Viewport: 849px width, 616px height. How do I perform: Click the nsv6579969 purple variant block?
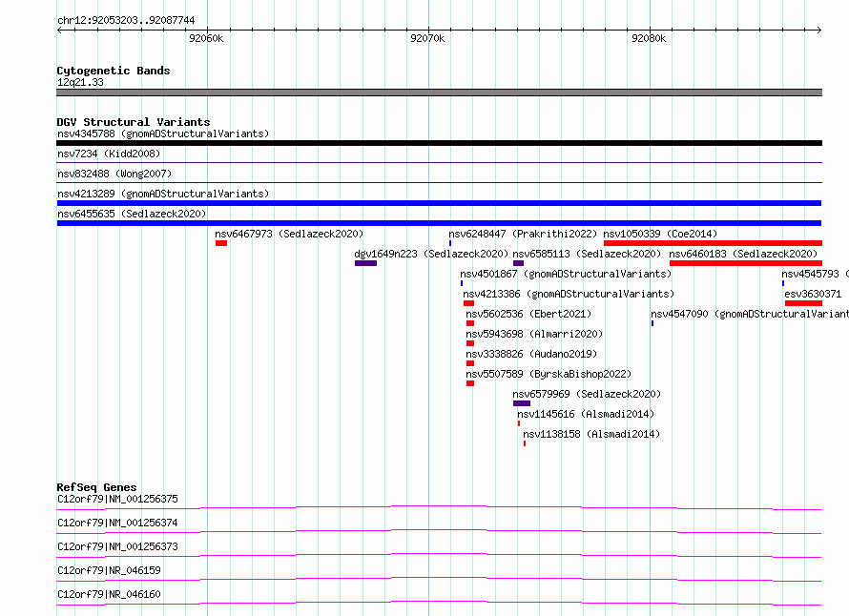point(522,403)
